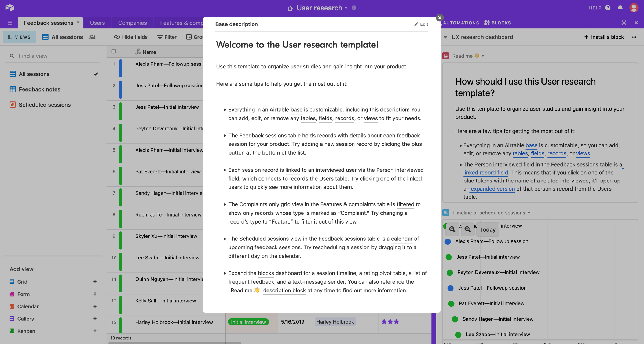Switch to the Users table tab
This screenshot has height=344, width=644.
(x=97, y=23)
